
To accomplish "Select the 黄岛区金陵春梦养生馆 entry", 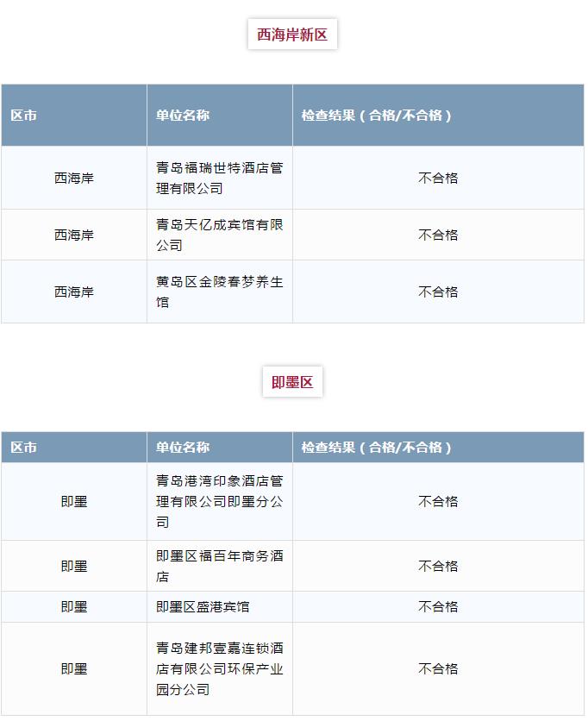I will click(219, 292).
